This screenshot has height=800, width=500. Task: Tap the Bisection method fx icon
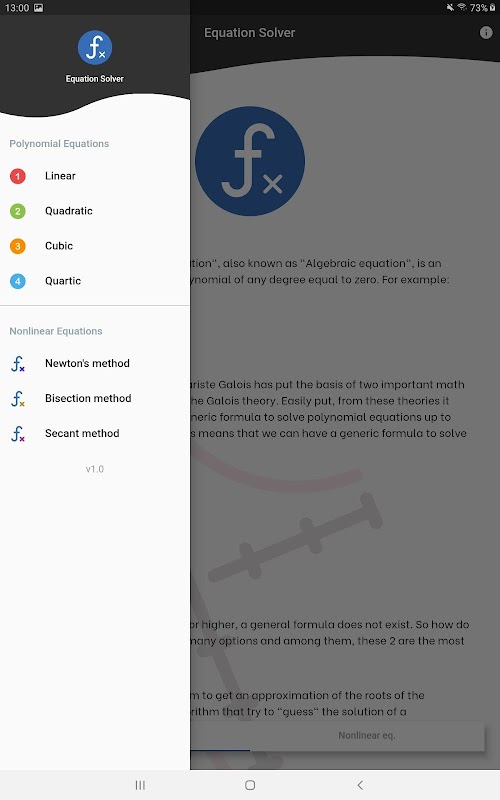point(18,398)
